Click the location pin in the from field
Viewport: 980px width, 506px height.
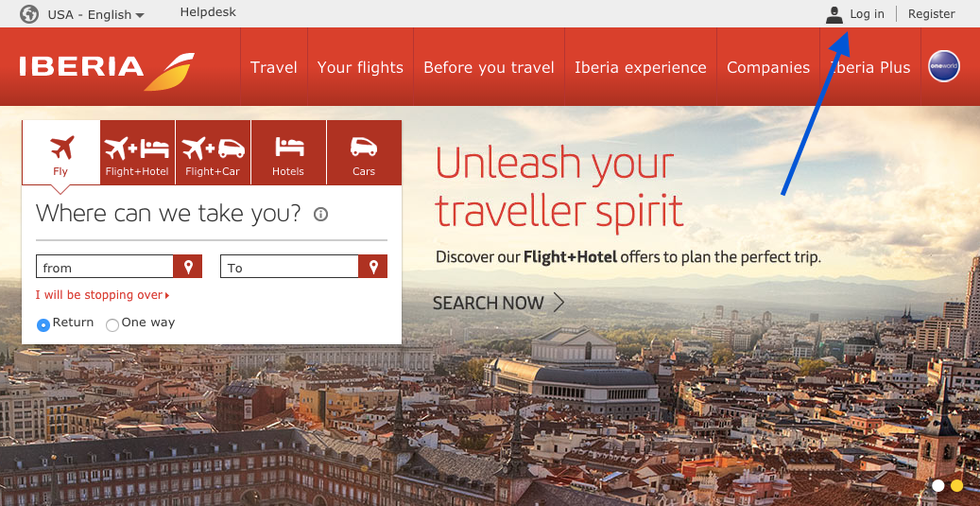(188, 267)
